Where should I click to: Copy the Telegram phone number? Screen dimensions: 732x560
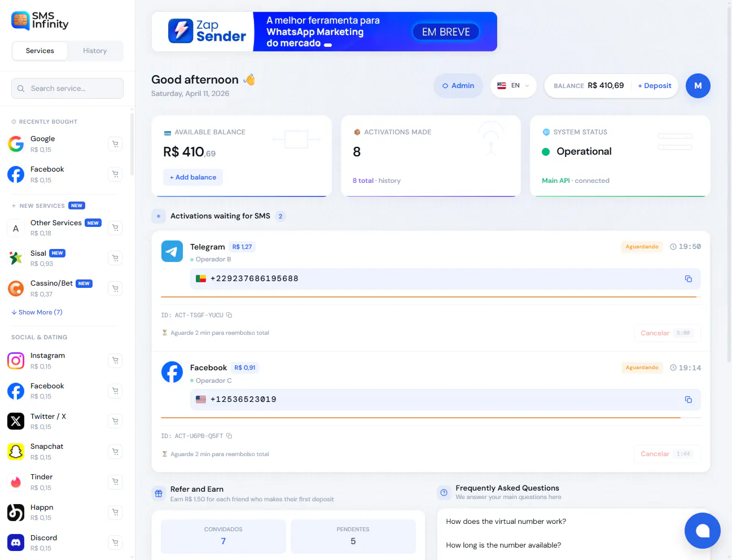(x=688, y=279)
